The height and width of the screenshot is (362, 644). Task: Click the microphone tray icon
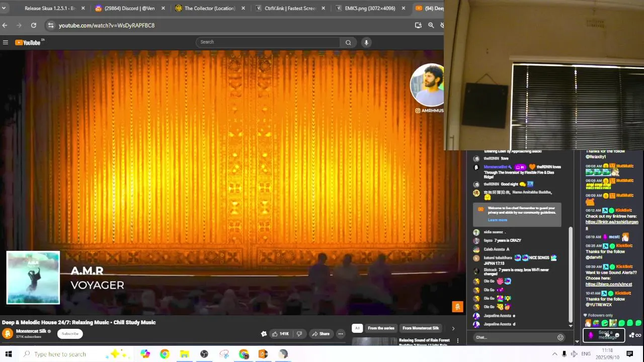point(564,354)
